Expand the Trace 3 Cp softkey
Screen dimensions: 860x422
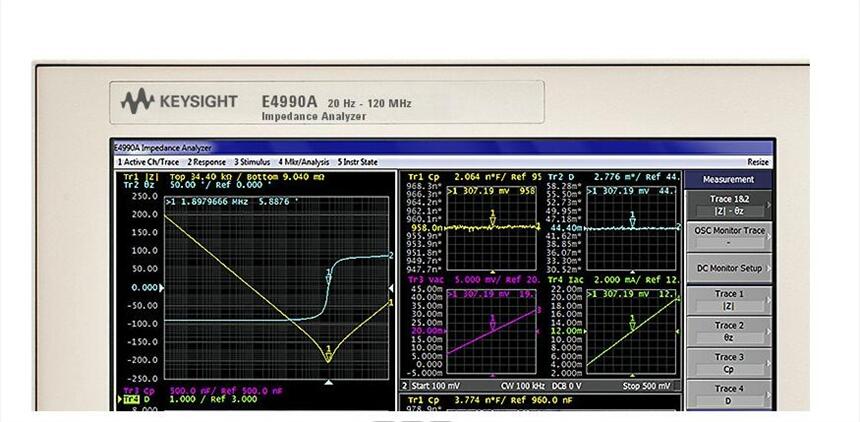coord(728,362)
